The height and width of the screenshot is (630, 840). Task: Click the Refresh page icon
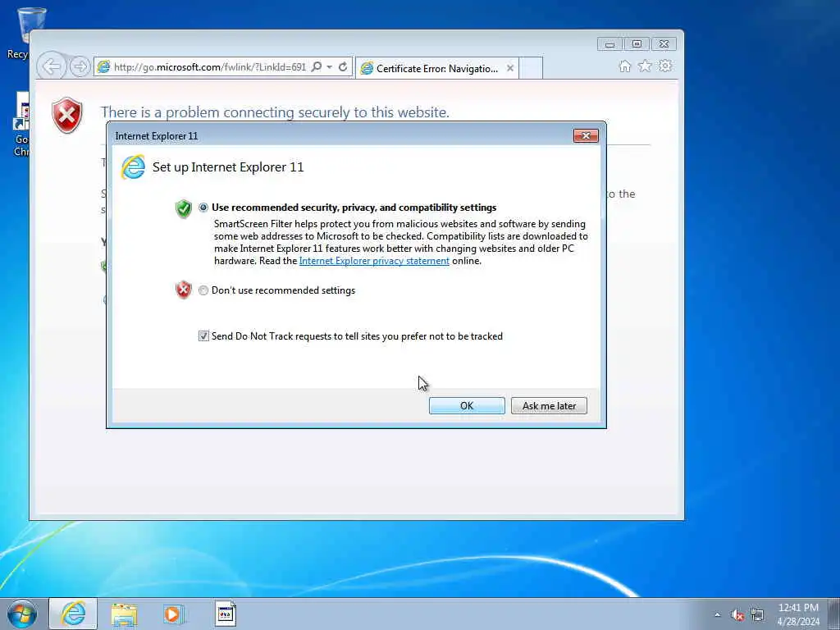tap(343, 67)
